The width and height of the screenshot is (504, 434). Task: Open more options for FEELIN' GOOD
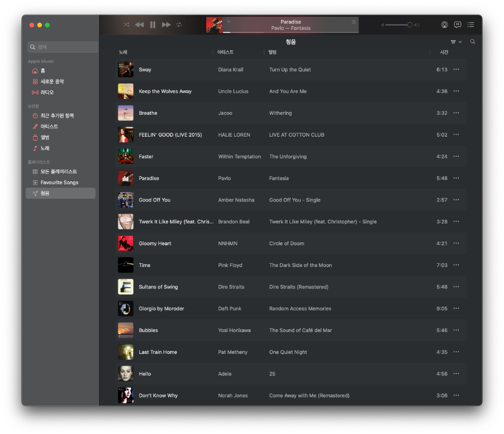(456, 135)
